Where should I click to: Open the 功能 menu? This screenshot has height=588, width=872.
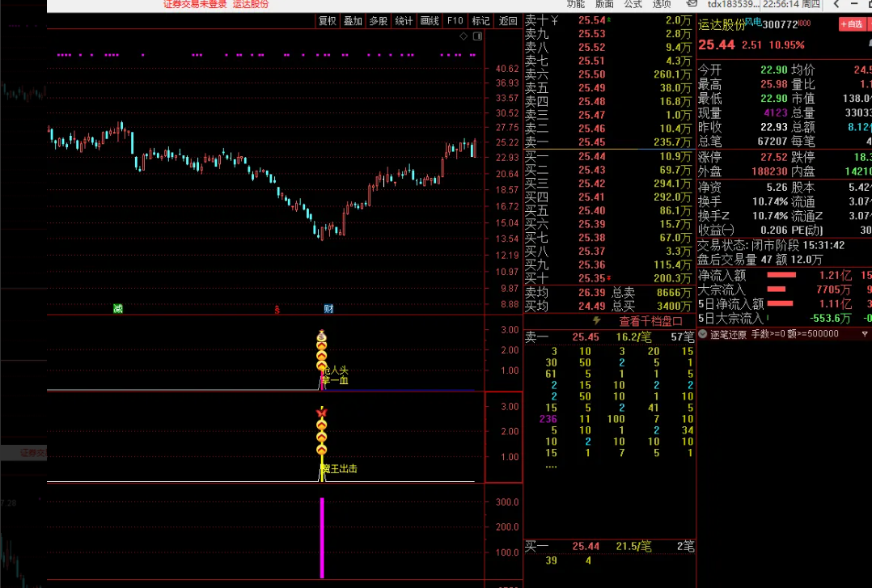coord(575,4)
